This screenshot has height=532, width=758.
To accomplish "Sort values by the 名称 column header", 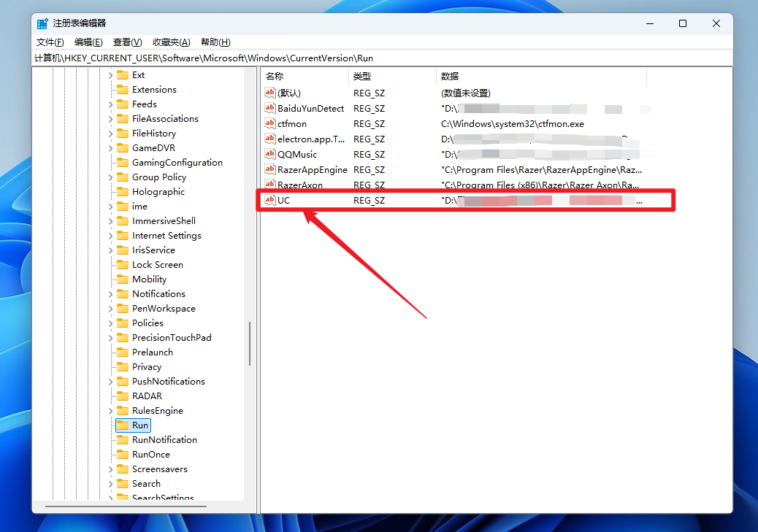I will (305, 77).
